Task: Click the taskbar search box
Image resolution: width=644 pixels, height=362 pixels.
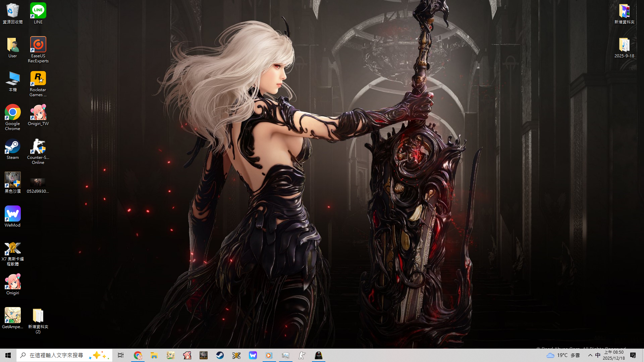Action: (x=64, y=355)
